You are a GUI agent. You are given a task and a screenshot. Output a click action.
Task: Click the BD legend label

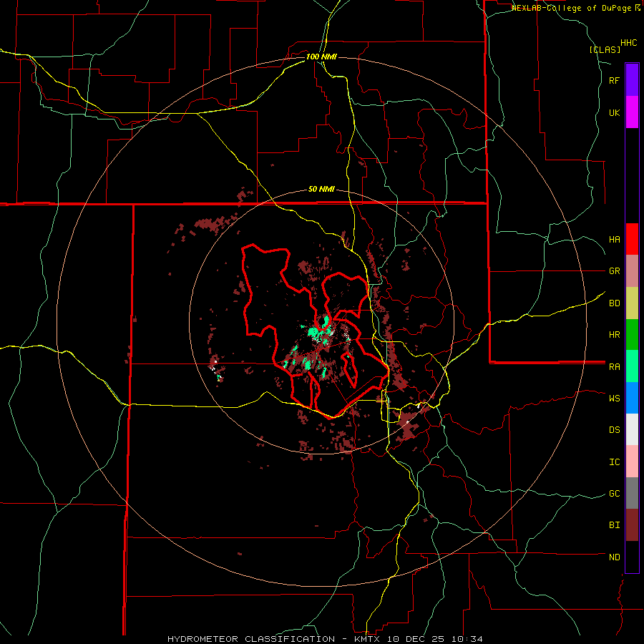pos(614,303)
